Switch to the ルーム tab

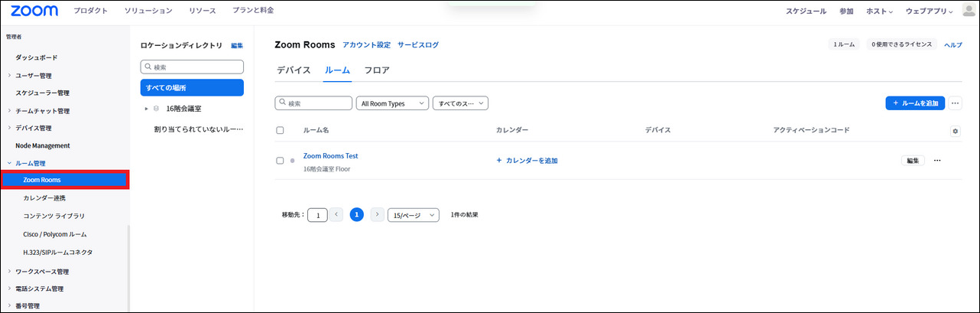(x=337, y=70)
